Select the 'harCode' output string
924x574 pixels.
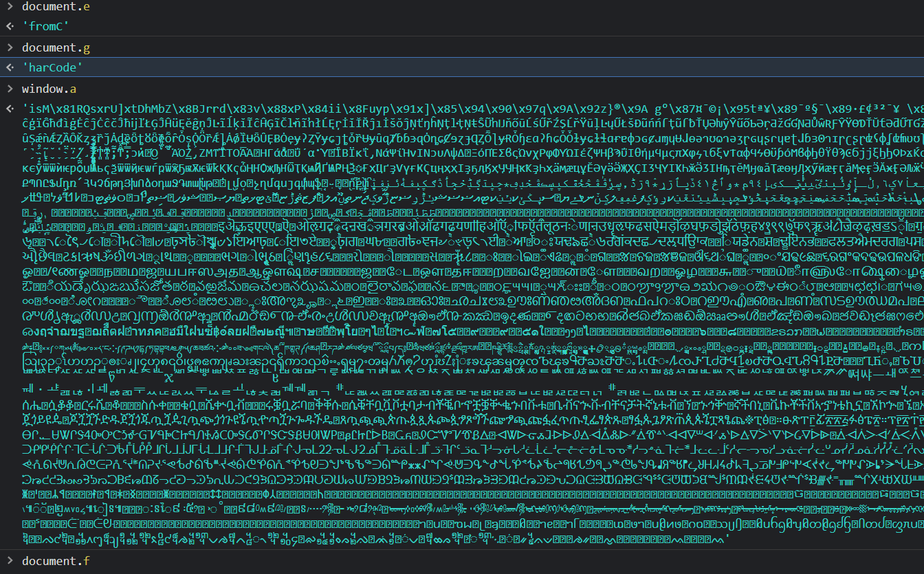pyautogui.click(x=52, y=67)
